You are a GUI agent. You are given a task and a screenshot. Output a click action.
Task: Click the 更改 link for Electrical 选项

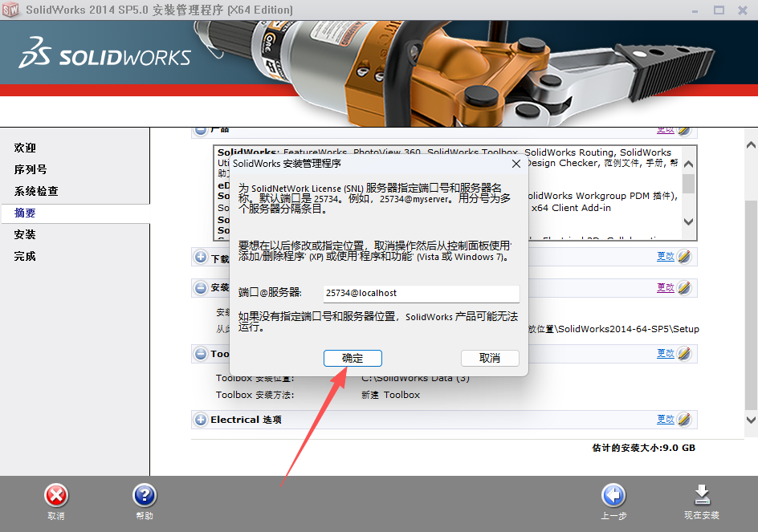point(665,419)
